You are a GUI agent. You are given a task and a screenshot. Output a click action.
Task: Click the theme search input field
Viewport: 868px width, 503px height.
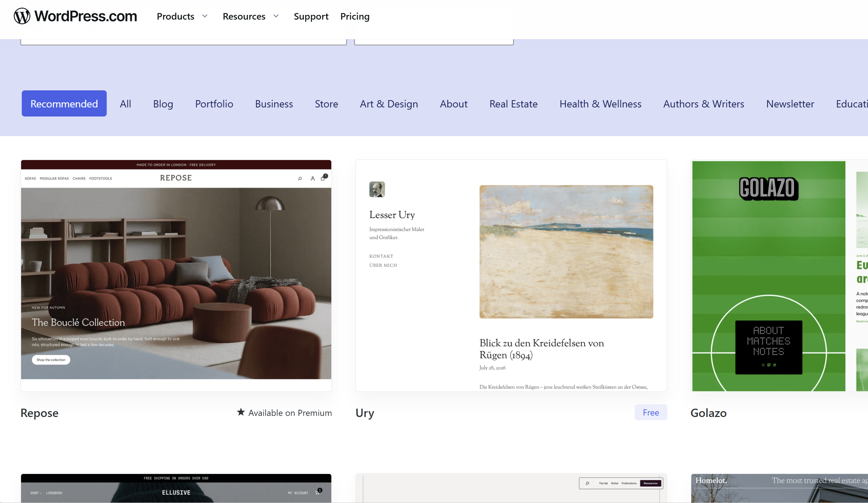point(184,42)
